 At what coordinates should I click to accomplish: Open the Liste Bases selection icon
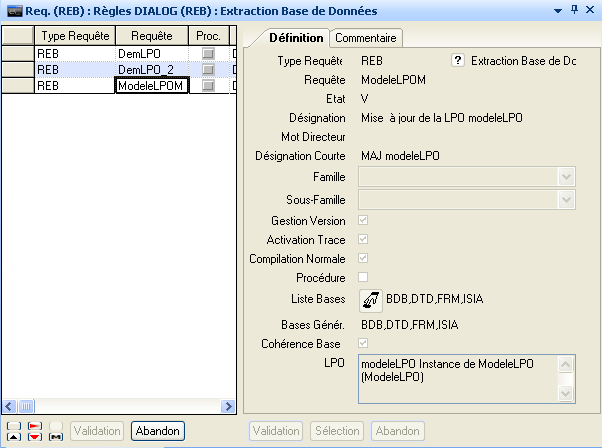[369, 298]
